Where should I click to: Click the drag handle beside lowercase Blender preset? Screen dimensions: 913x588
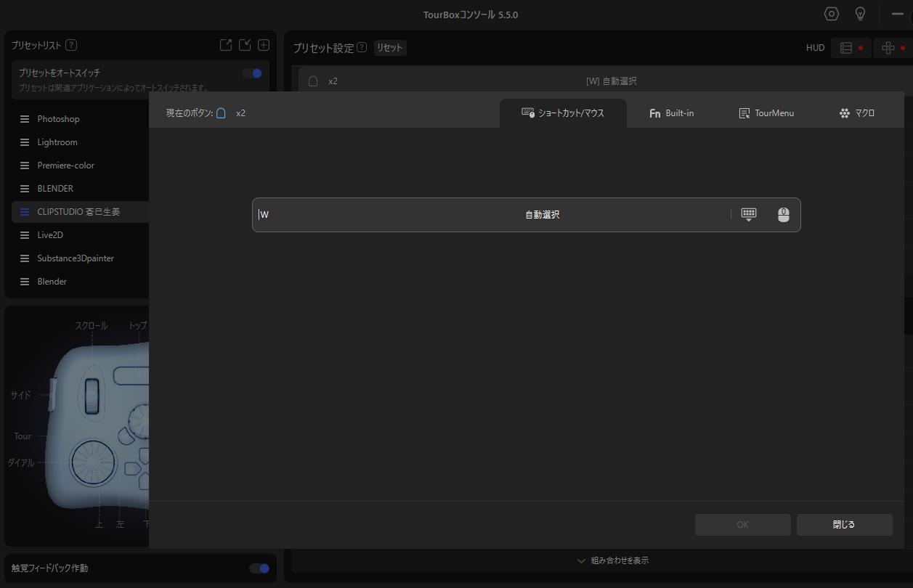pyautogui.click(x=25, y=282)
